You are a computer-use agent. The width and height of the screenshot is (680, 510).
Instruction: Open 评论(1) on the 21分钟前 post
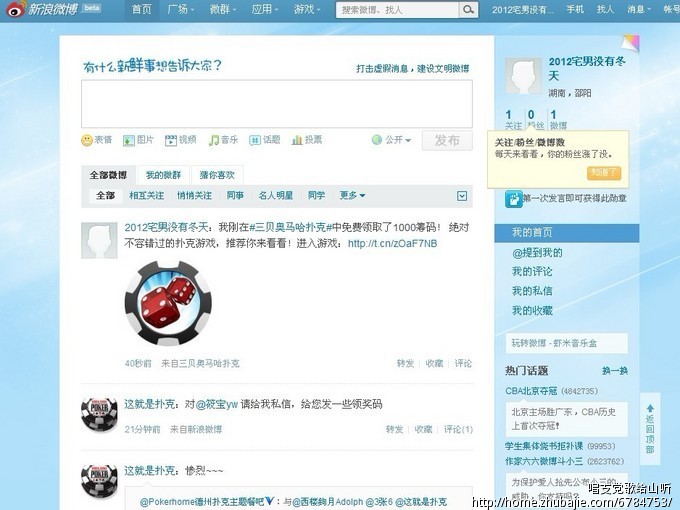point(458,429)
